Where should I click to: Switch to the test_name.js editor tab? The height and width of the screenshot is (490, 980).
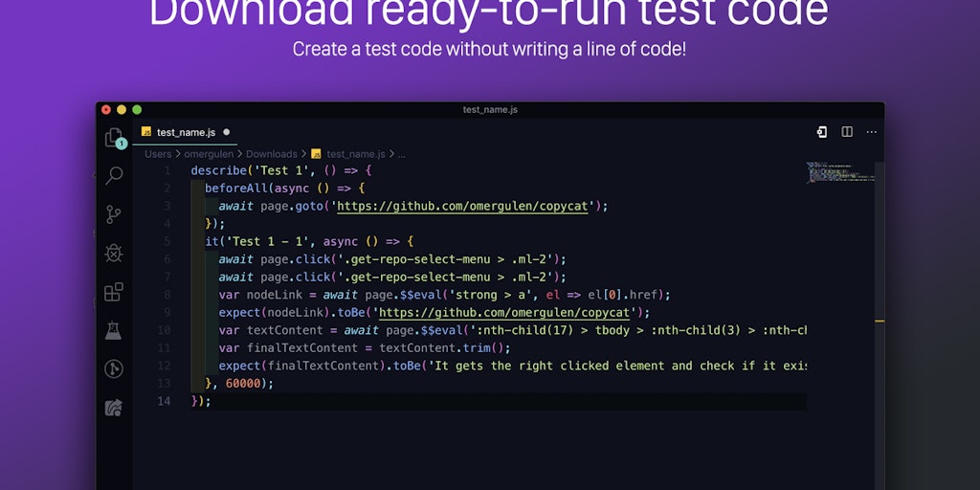click(x=185, y=132)
